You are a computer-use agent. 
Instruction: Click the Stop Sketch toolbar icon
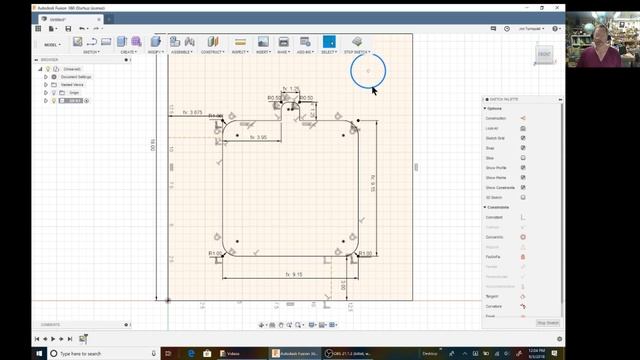point(357,41)
